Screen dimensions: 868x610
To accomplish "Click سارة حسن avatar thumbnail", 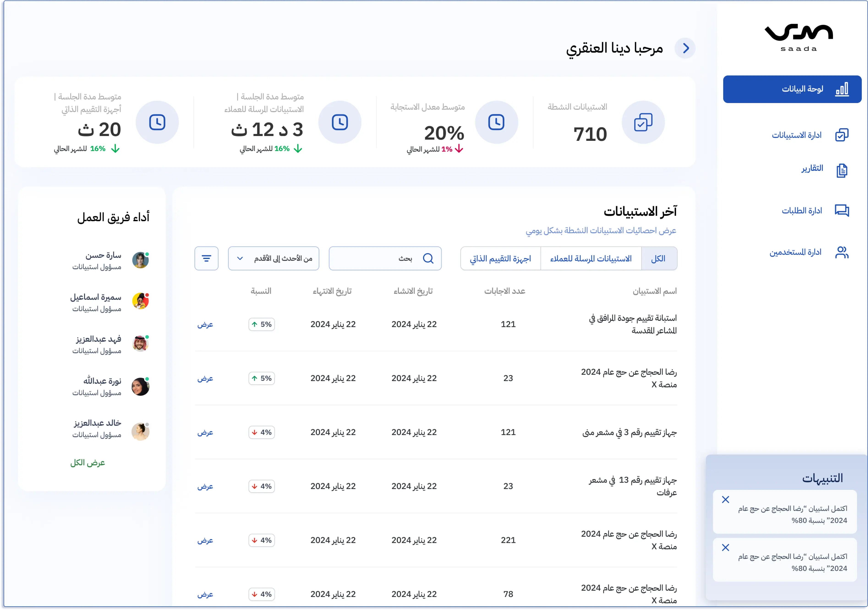I will [x=140, y=260].
